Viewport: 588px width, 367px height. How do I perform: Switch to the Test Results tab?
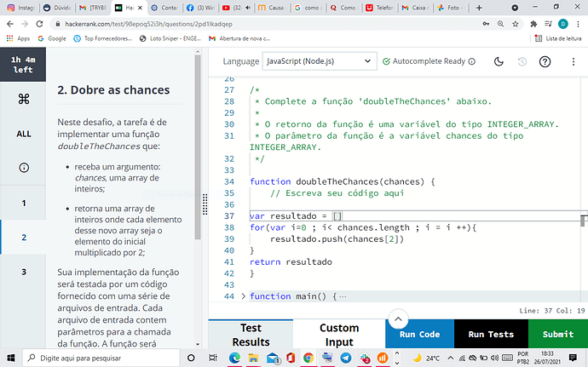point(251,335)
